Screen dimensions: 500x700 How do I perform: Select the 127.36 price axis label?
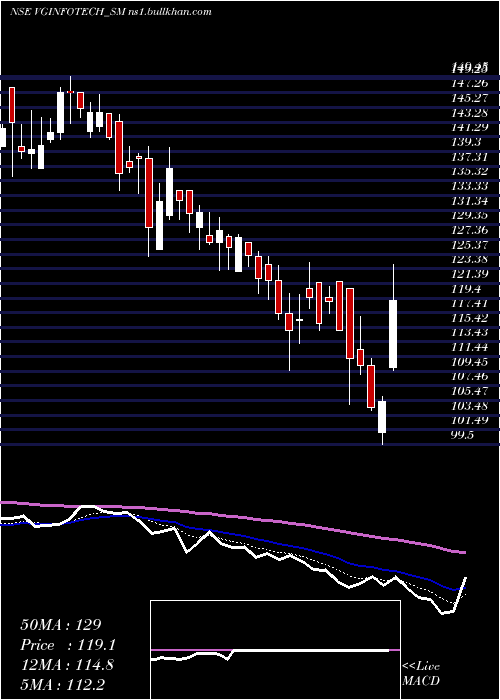[x=469, y=230]
